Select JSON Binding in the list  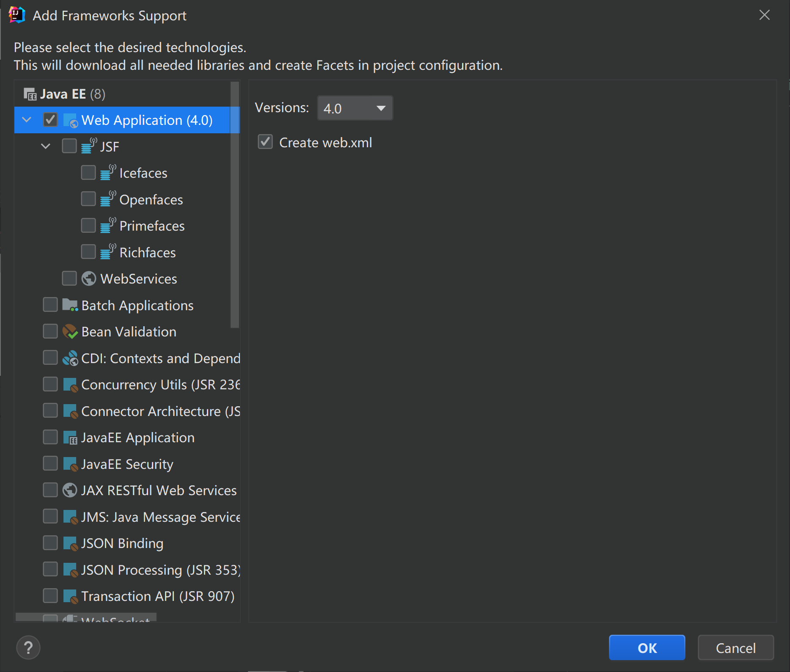click(122, 543)
